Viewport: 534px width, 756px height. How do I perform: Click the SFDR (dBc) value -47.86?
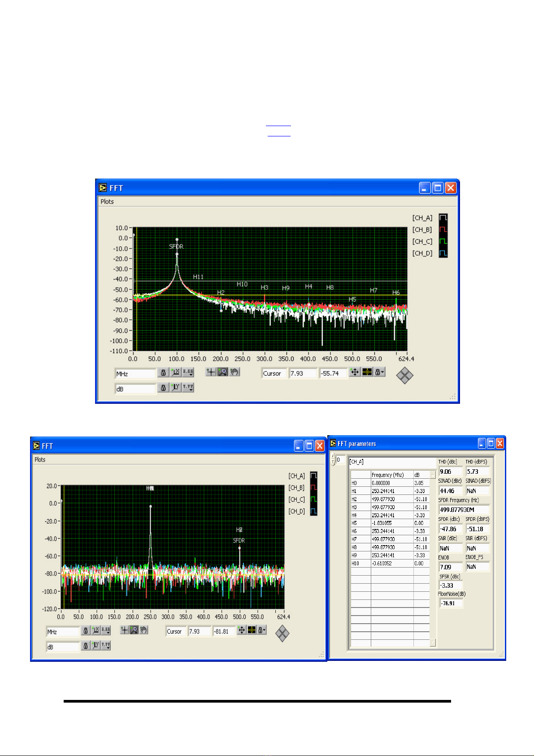450,529
